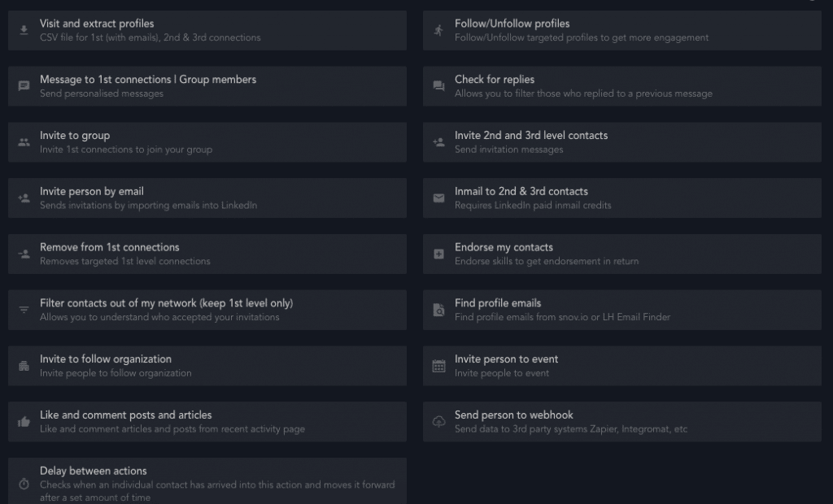Click the calendar icon on Invite person to event
The width and height of the screenshot is (833, 504).
tap(438, 365)
